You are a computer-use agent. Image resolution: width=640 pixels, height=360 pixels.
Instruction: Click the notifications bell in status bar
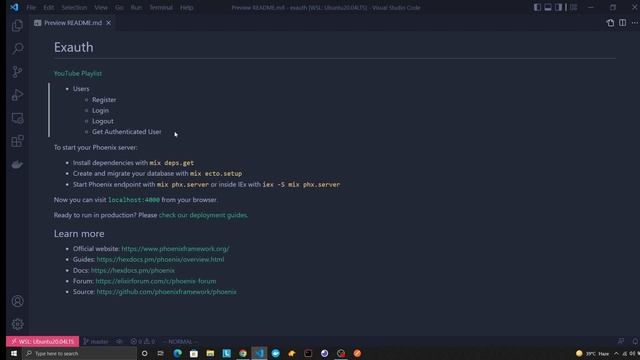tap(635, 341)
